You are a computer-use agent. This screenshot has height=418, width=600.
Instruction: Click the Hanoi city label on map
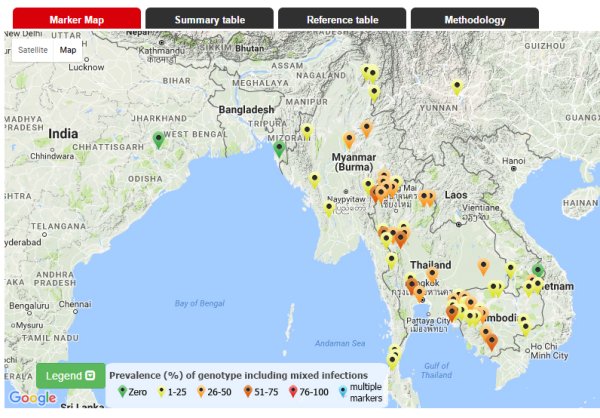click(x=514, y=160)
